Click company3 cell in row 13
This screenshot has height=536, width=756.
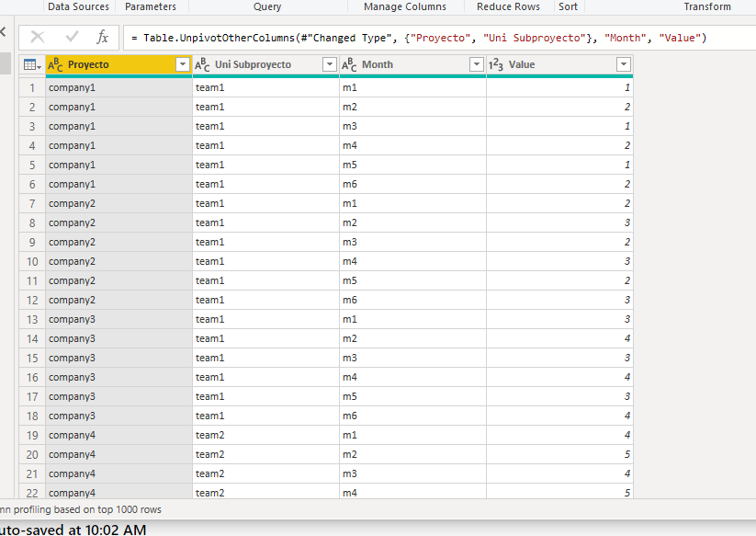click(119, 319)
